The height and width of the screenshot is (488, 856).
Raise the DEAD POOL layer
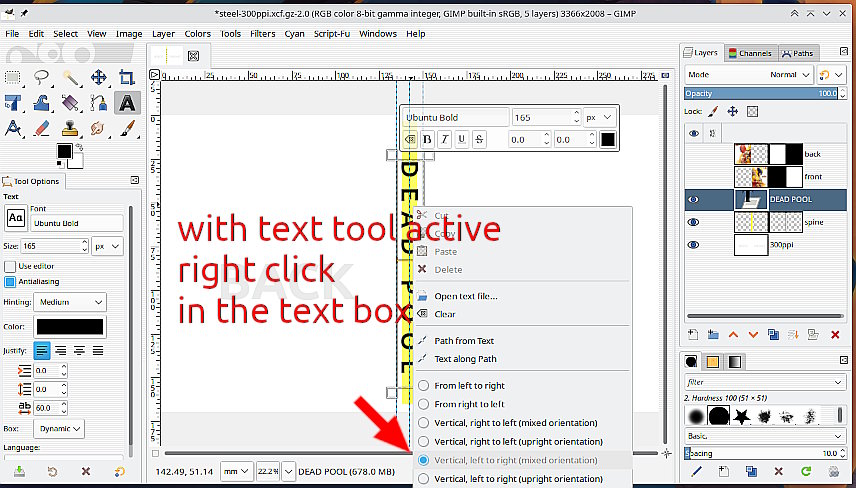[733, 335]
